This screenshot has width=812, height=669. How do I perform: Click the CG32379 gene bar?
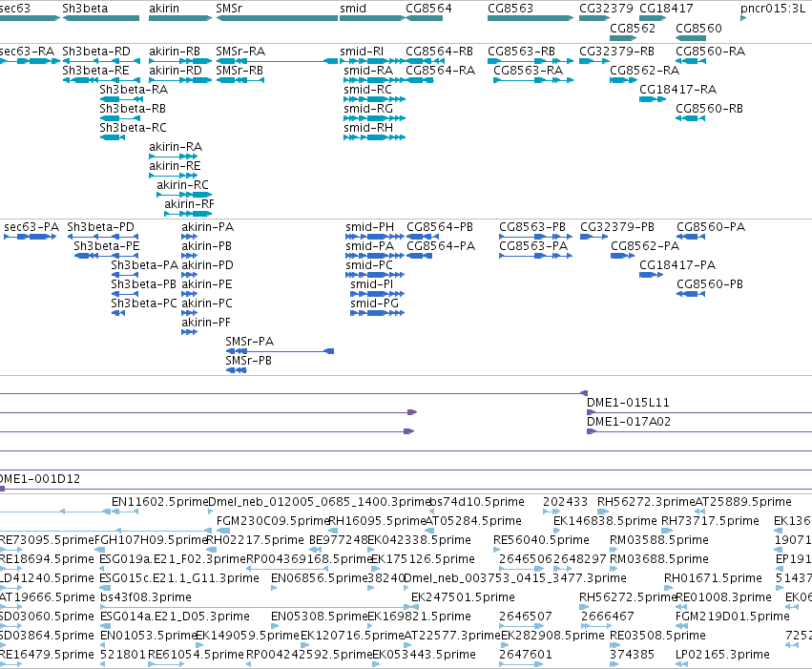[594, 18]
